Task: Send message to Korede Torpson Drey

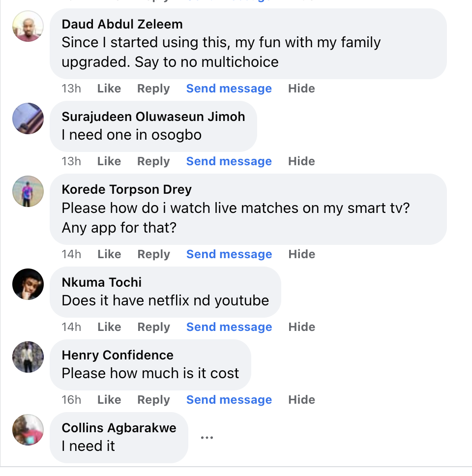Action: [x=229, y=254]
